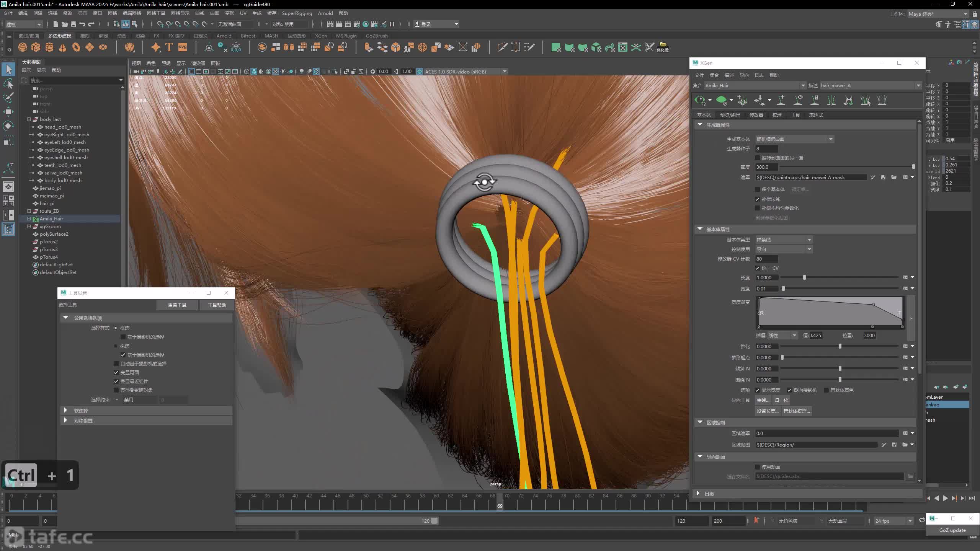Viewport: 980px width, 551px height.
Task: Click the Extrude icon in polygon shelf
Action: [x=368, y=47]
